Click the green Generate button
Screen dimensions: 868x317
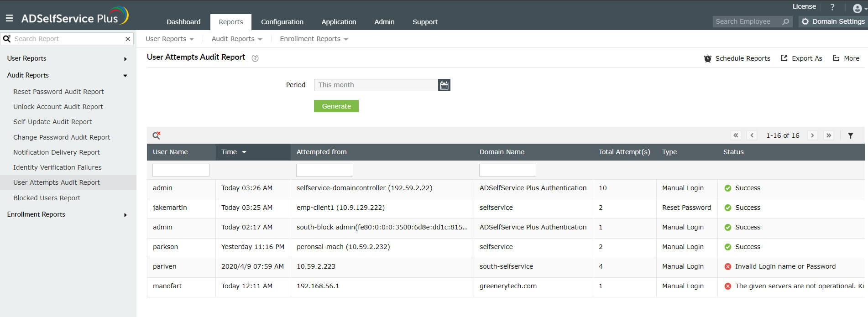click(336, 106)
